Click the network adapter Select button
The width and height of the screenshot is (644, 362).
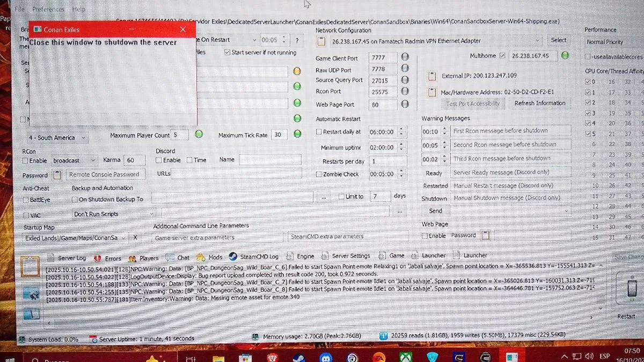point(558,40)
